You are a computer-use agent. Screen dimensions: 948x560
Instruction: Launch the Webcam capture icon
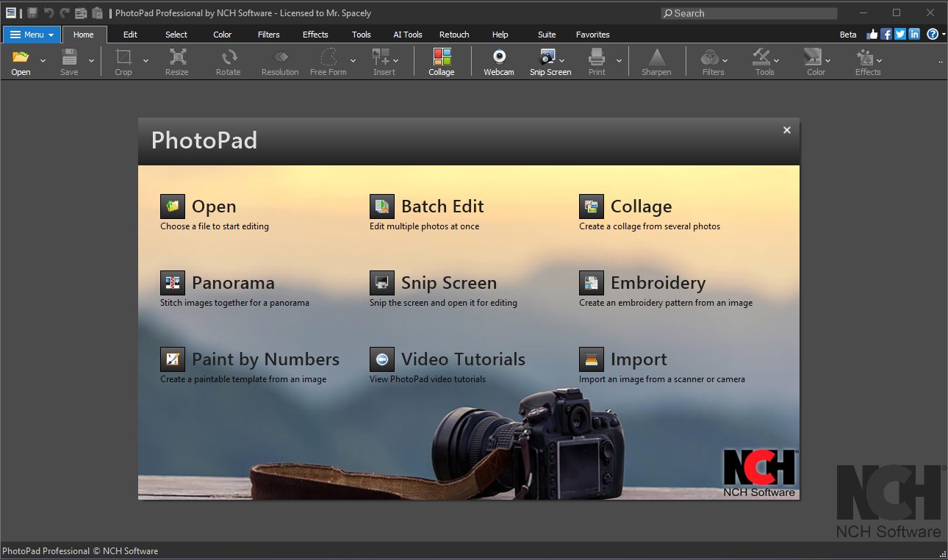tap(499, 57)
